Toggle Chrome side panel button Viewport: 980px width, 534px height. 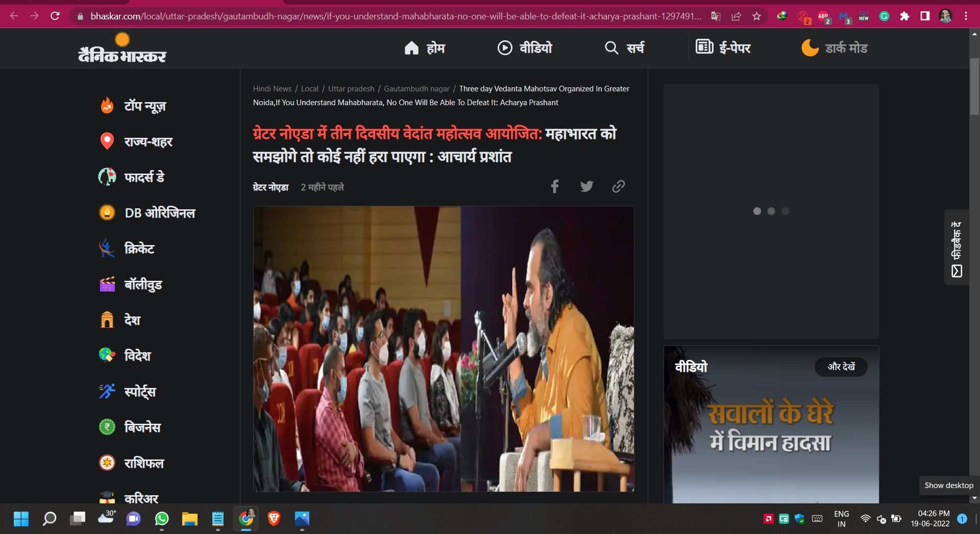point(925,16)
